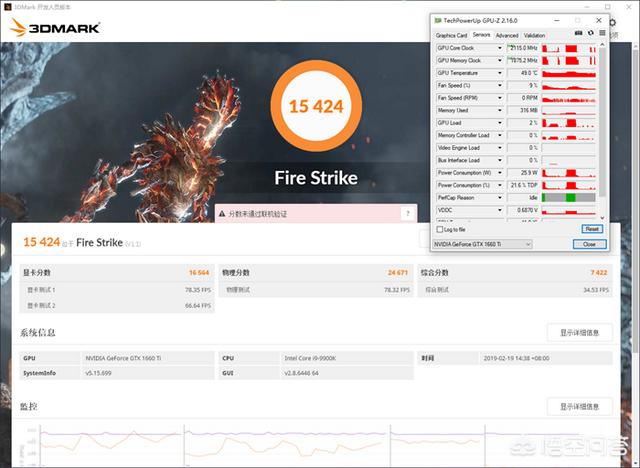Click the GPU value NVIDIA GeForce GTX 1660 Ti

(x=123, y=358)
